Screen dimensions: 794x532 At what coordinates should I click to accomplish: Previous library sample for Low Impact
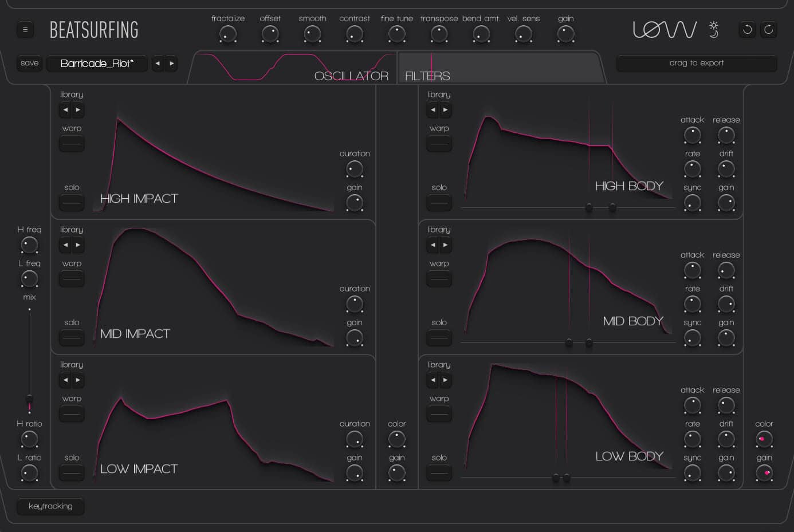point(65,380)
